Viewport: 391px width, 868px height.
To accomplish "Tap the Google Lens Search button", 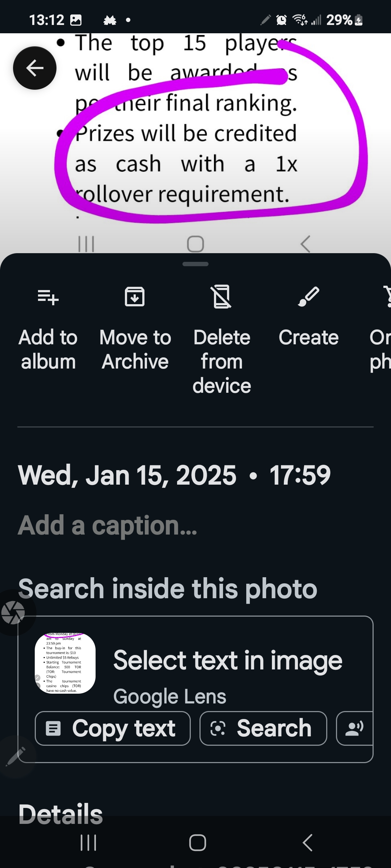I will pos(263,728).
